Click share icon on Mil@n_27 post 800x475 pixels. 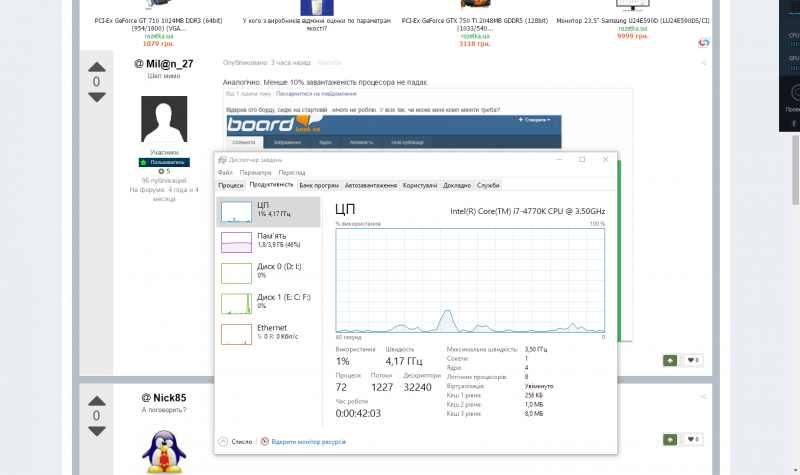click(x=703, y=62)
